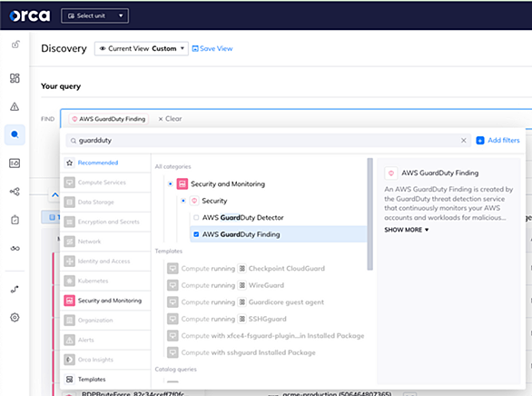The image size is (532, 396).
Task: Click the lock icon atop the sidebar
Action: pyautogui.click(x=15, y=45)
